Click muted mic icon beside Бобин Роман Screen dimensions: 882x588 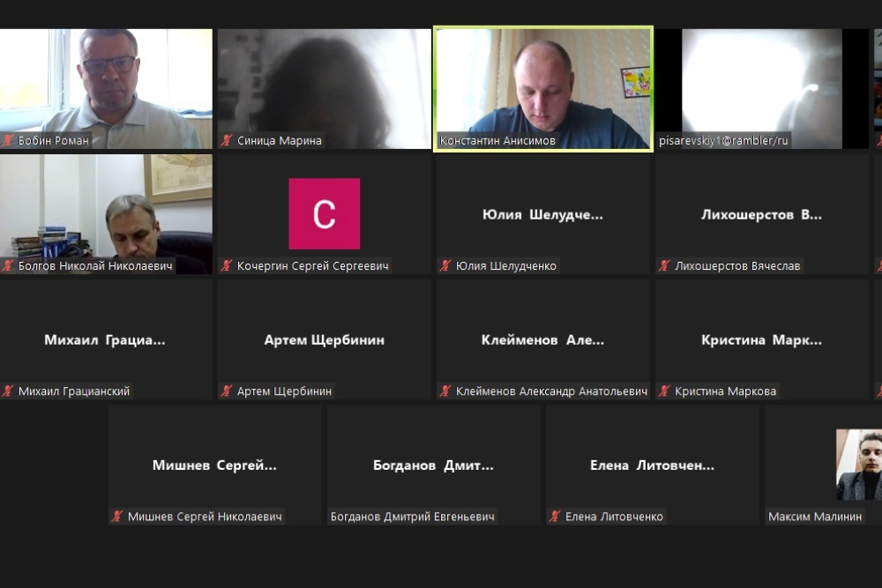8,140
